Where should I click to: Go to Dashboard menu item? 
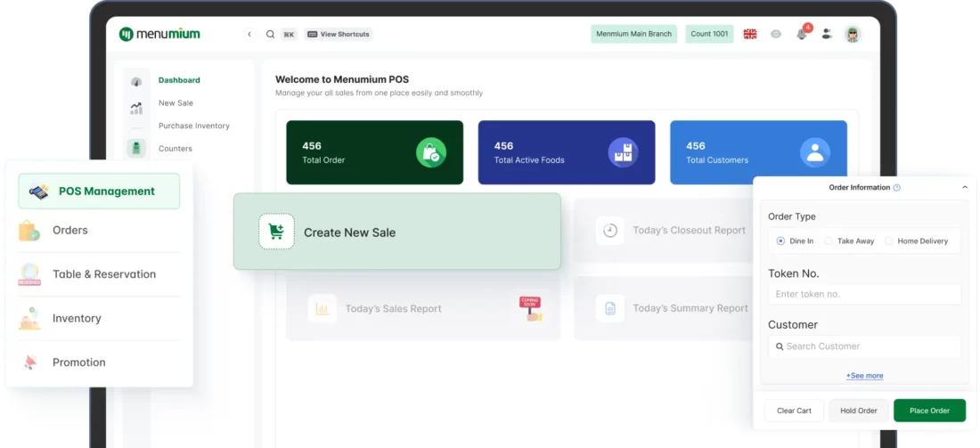pos(179,80)
